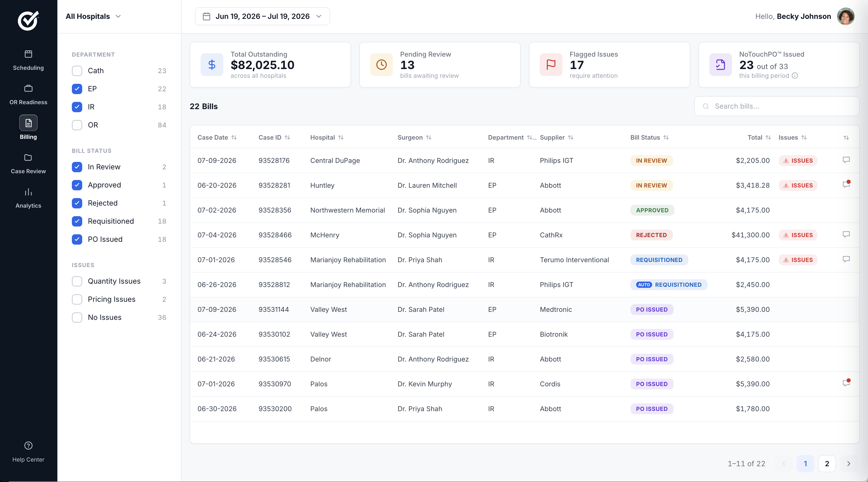Uncheck the Requisitioned bill status filter
The image size is (868, 482).
click(x=77, y=221)
